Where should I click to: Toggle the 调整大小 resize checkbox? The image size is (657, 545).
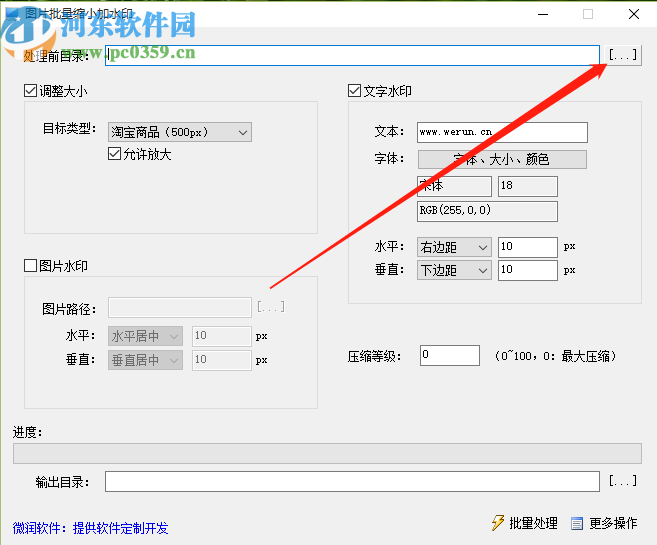click(x=30, y=90)
